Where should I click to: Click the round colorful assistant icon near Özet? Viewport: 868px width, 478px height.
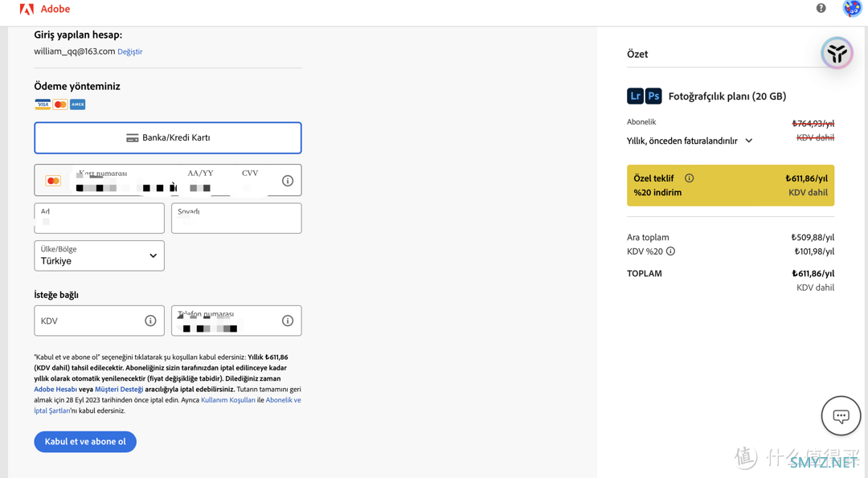837,53
